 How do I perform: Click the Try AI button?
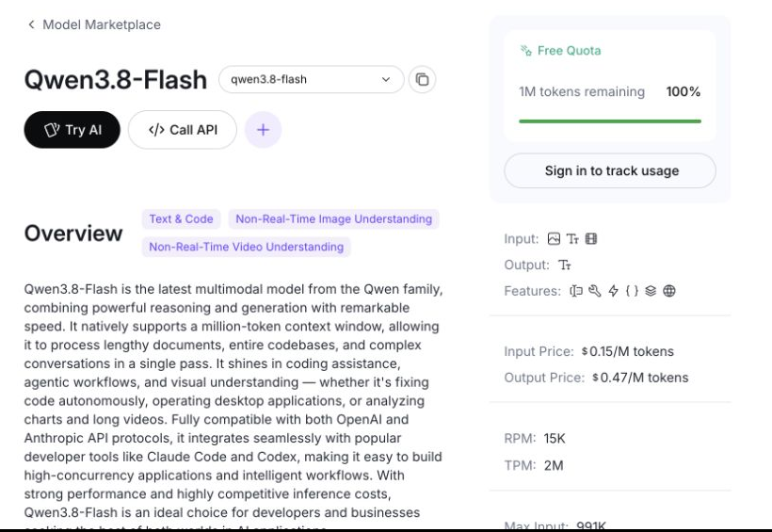[x=72, y=130]
